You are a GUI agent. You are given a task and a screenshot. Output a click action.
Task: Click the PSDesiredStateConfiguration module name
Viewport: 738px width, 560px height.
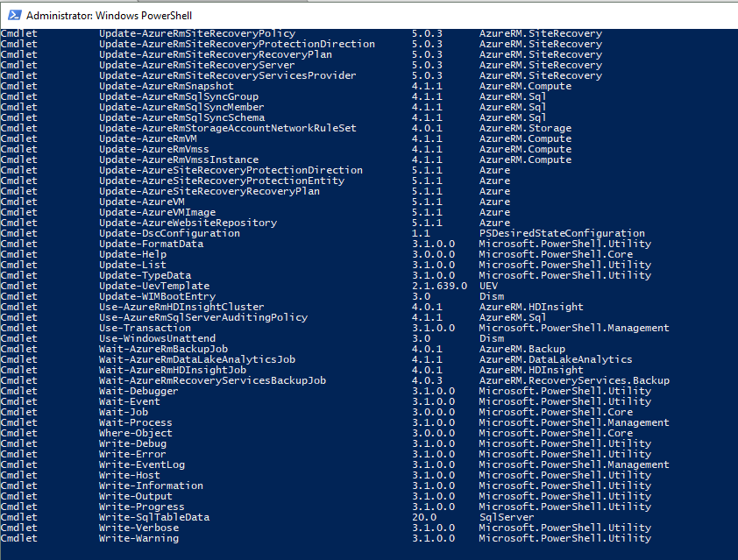coord(562,233)
